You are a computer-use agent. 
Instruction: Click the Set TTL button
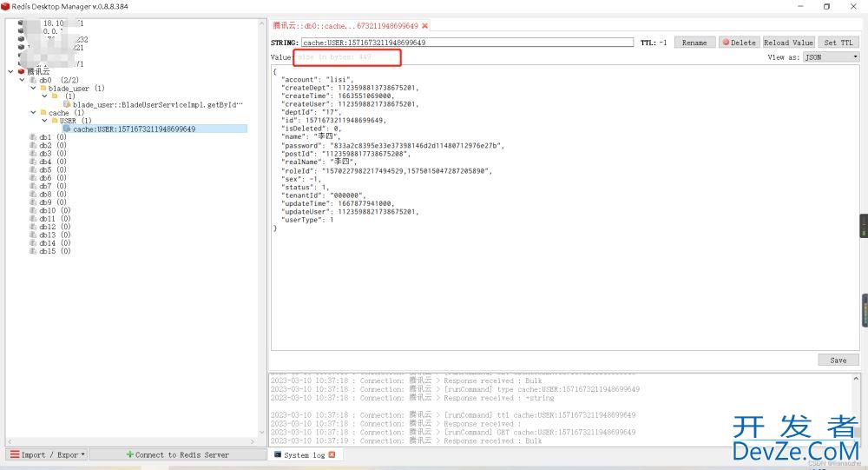click(838, 42)
